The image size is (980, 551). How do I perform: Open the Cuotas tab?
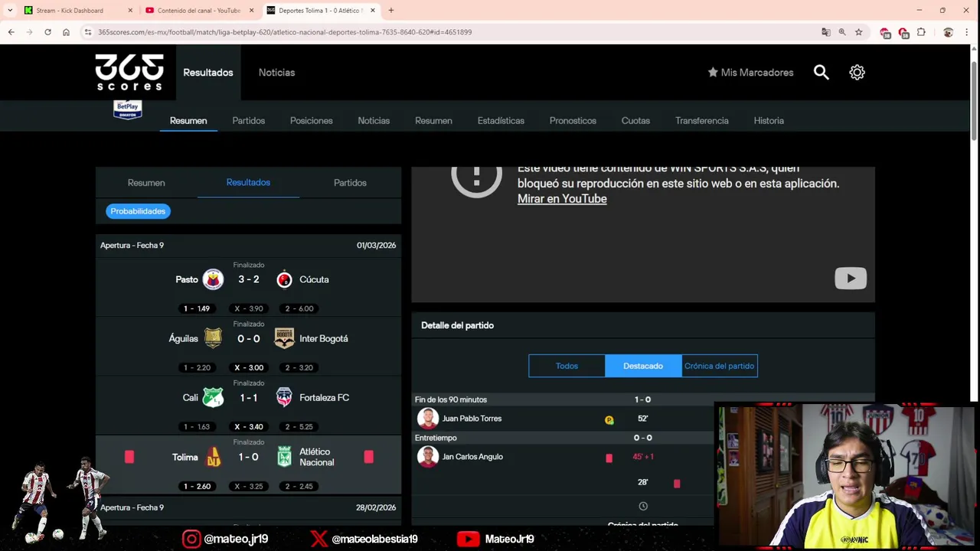pos(635,120)
